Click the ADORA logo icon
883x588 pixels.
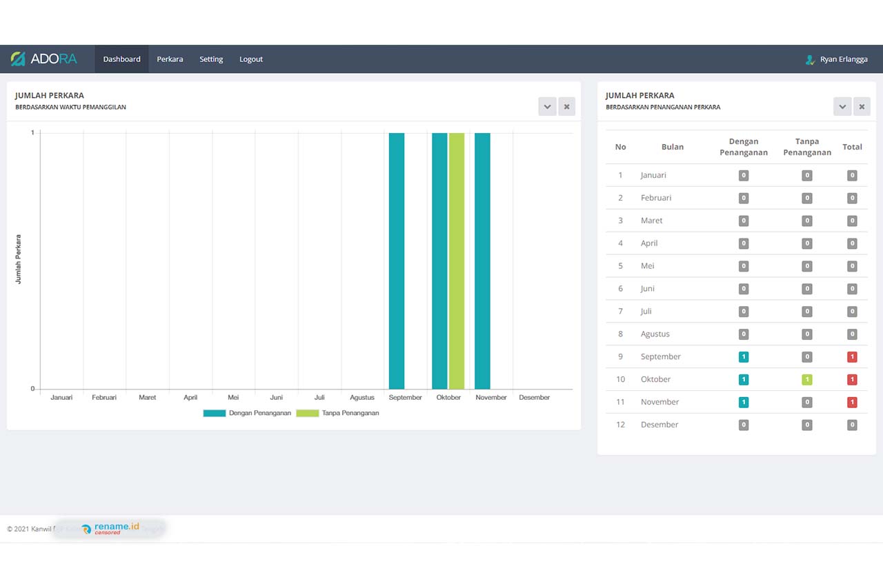coord(18,59)
